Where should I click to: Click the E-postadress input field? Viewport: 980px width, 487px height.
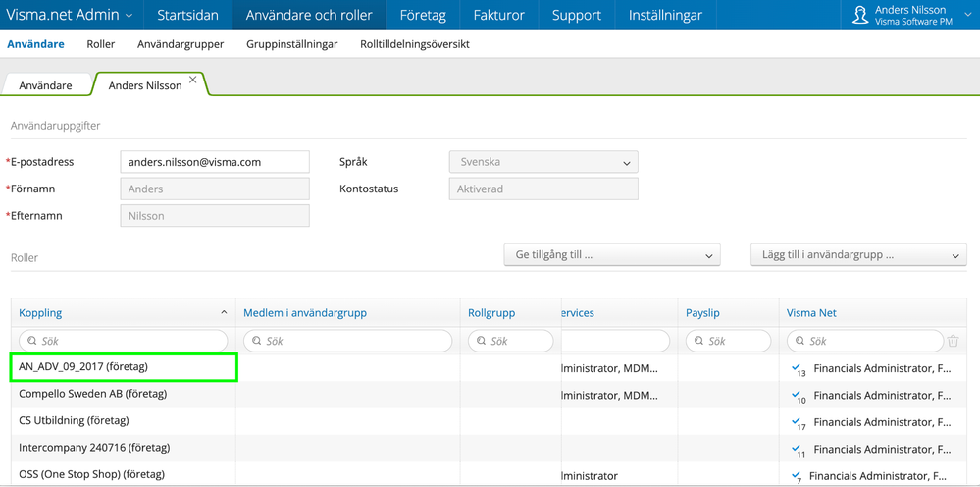[x=215, y=162]
